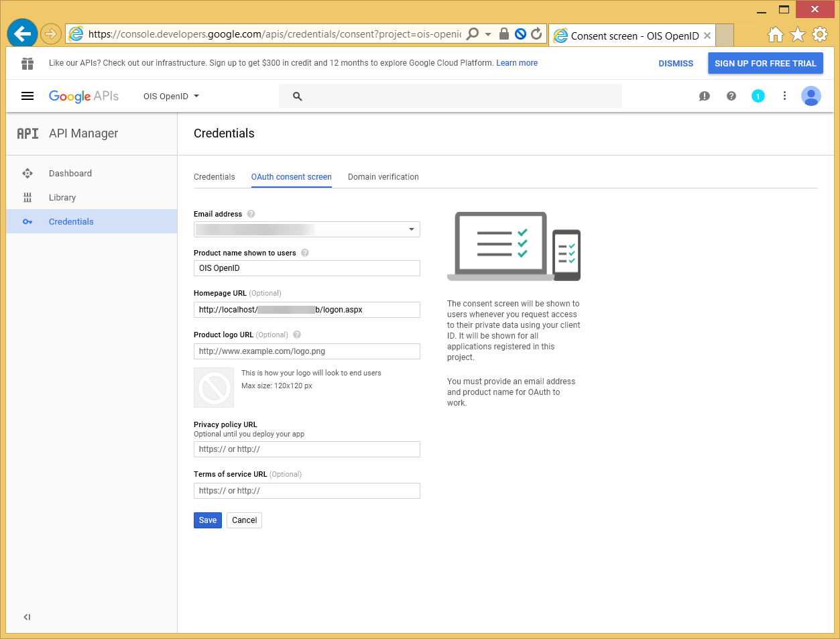The image size is (840, 639).
Task: Open the hamburger navigation menu
Action: point(27,96)
